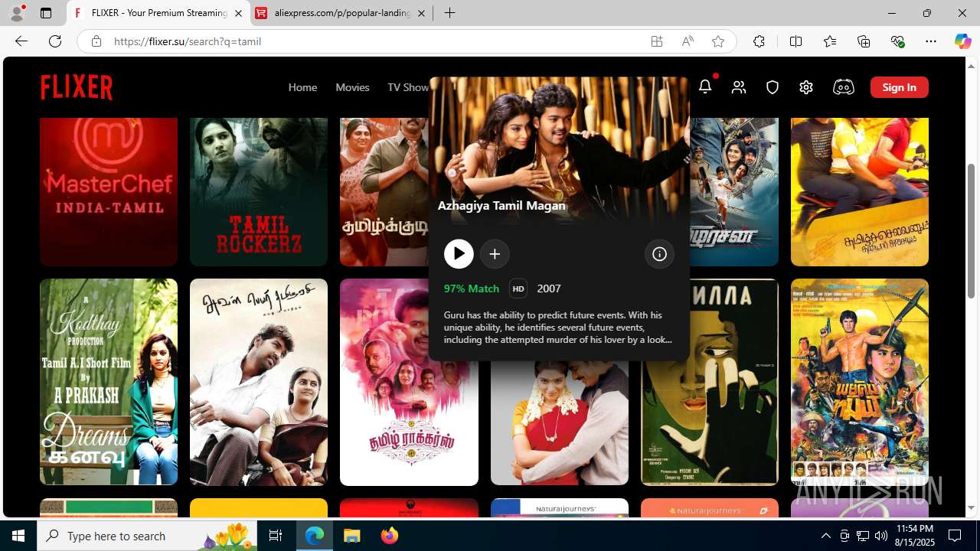Go back to the previous page
Viewport: 980px width, 551px height.
[21, 41]
